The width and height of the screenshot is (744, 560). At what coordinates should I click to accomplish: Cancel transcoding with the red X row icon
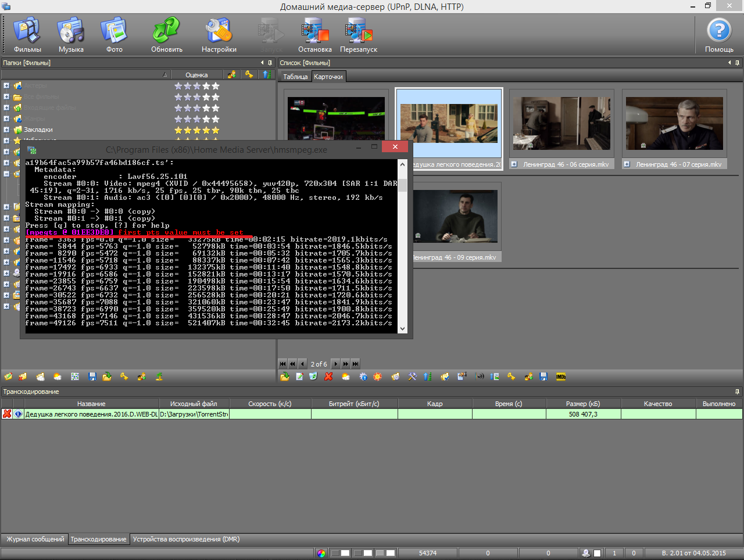point(7,414)
